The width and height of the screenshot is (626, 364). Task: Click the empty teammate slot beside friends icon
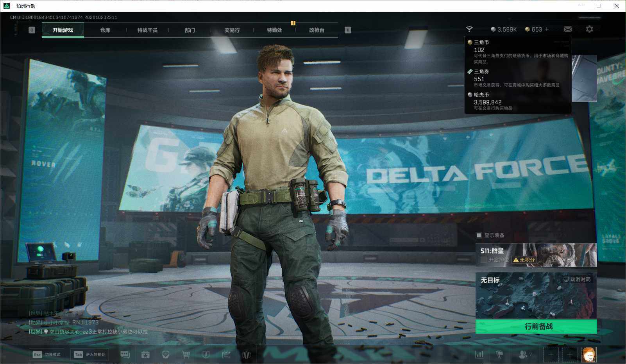coord(551,354)
